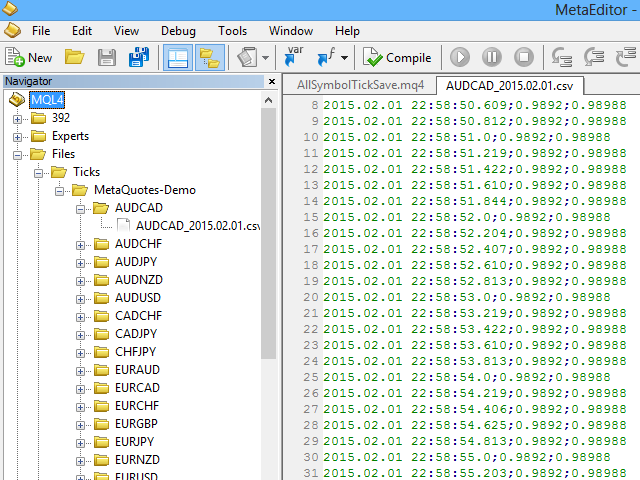Select the EURAUD folder
Viewport: 640px width, 480px height.
(x=137, y=370)
